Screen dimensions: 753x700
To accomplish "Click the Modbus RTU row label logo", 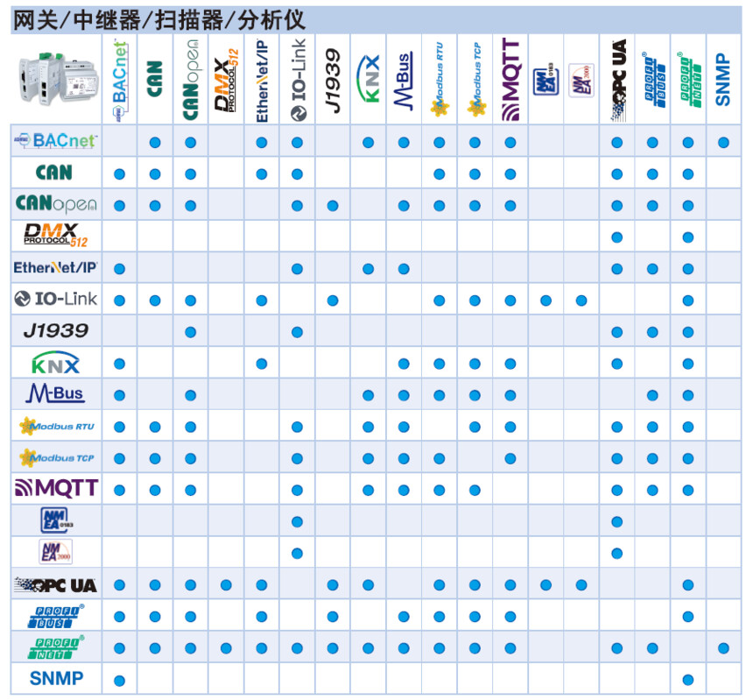I will [x=57, y=426].
